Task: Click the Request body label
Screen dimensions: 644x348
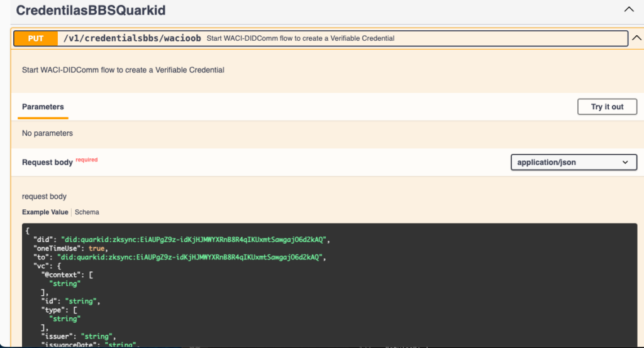Action: point(47,162)
